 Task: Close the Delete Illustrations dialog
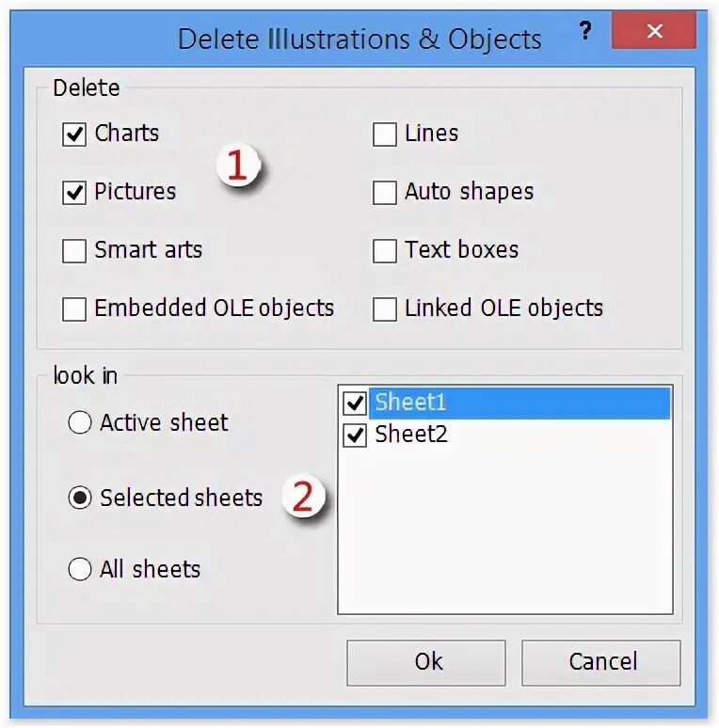(655, 31)
